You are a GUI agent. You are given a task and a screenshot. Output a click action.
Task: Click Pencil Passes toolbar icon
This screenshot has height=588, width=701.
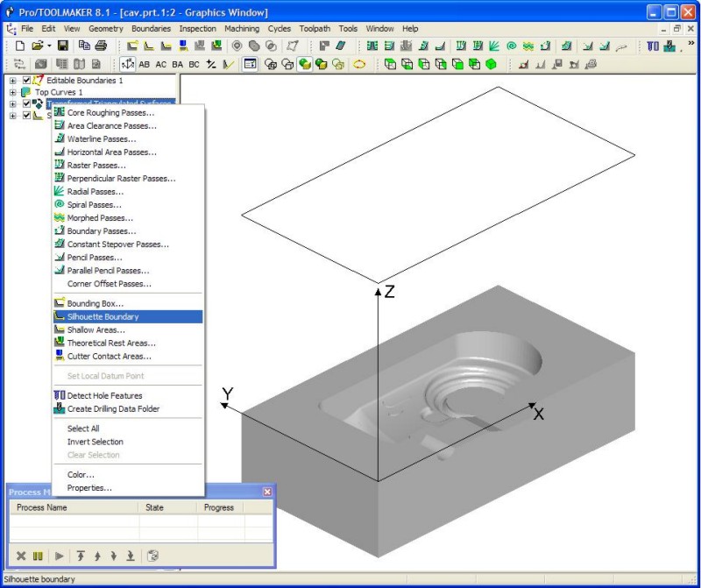pos(588,46)
